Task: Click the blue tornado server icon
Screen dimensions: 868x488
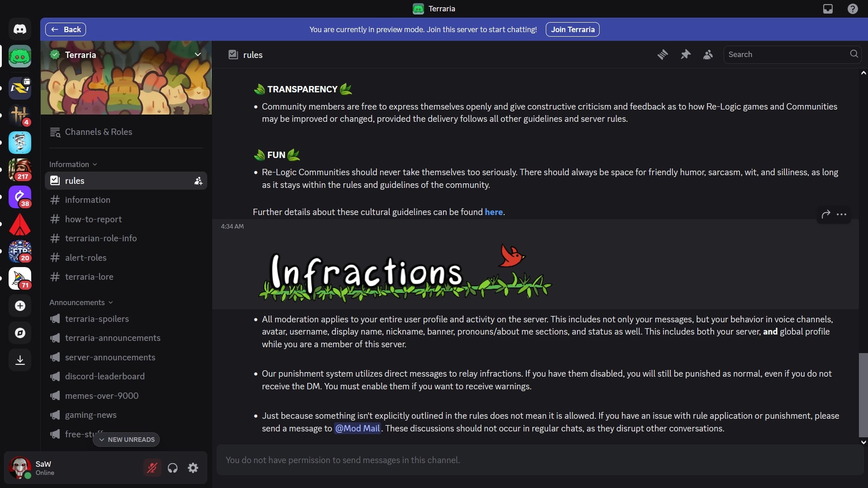Action: (20, 143)
